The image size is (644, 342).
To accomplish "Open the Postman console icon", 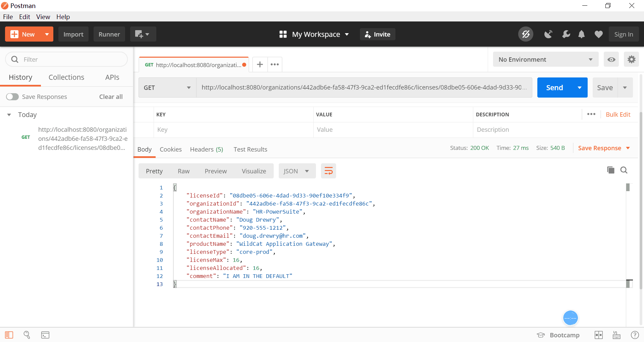I will click(45, 335).
